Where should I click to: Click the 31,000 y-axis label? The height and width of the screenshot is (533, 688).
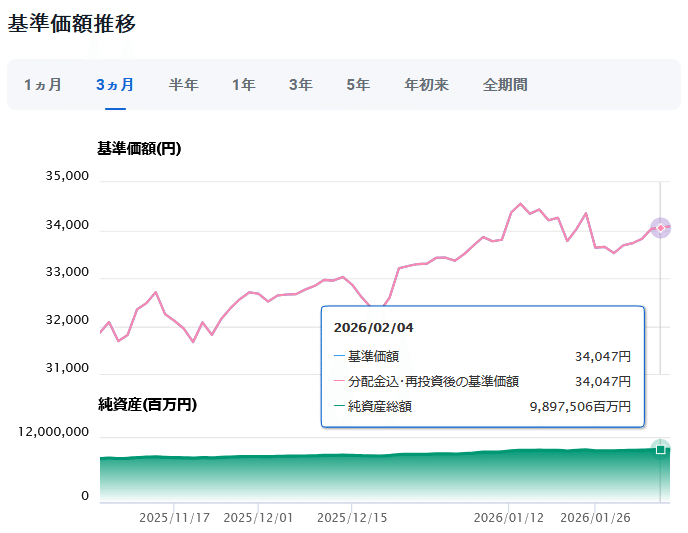click(67, 368)
